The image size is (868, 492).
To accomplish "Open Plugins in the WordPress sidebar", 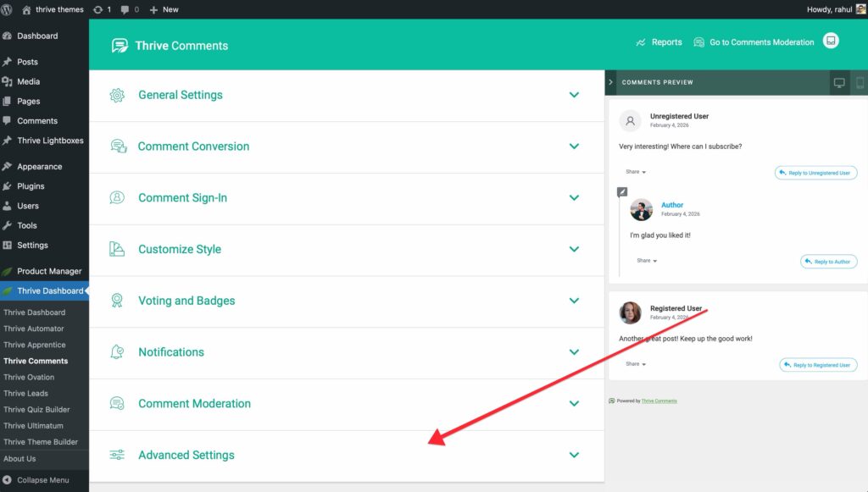I will 31,186.
